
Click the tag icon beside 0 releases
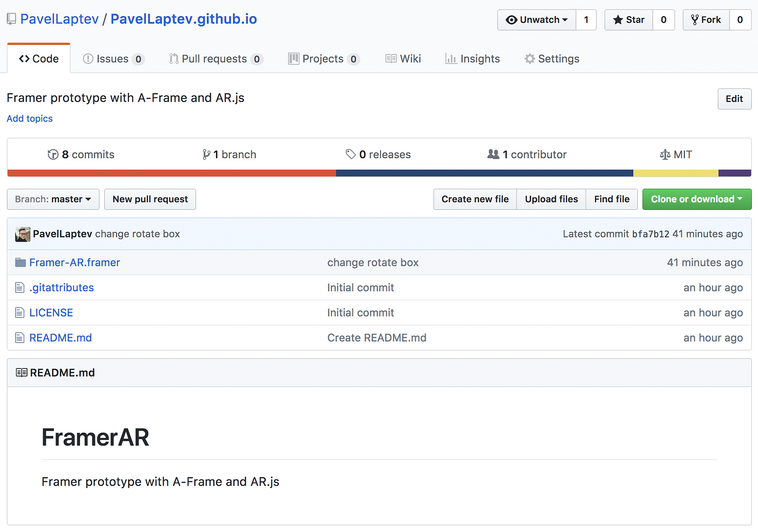[x=351, y=154]
